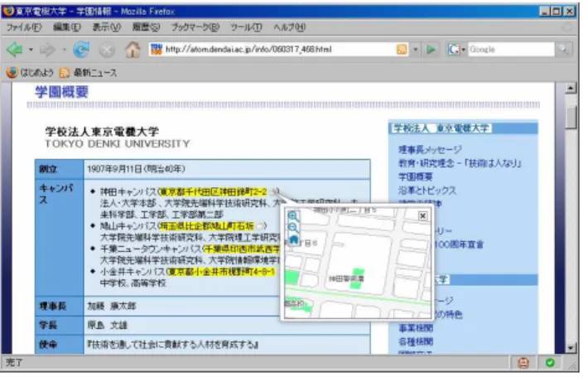This screenshot has height=381, width=588.
Task: Go back using the green back arrow
Action: [x=15, y=49]
